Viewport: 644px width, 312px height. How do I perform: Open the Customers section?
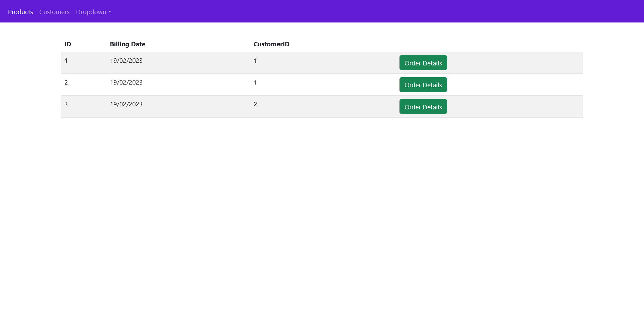tap(54, 12)
